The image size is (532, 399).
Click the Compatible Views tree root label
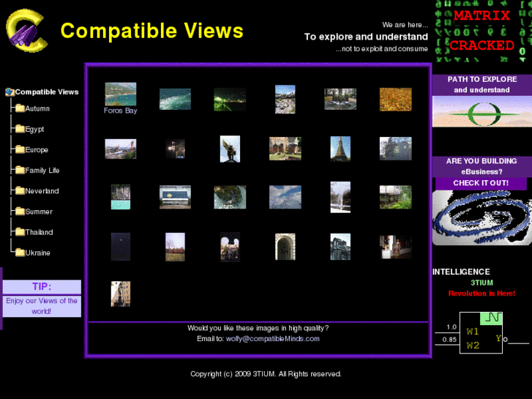(47, 92)
